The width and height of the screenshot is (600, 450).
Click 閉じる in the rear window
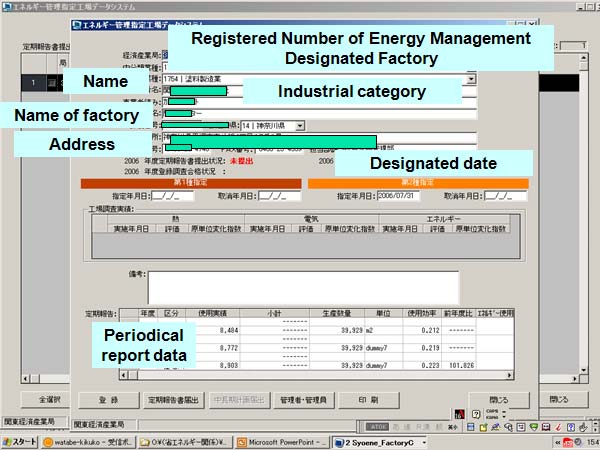click(563, 399)
